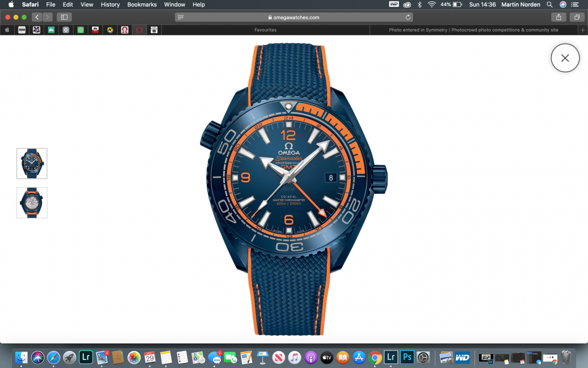
Task: Open Launchpad rocket in the Dock
Action: click(69, 357)
